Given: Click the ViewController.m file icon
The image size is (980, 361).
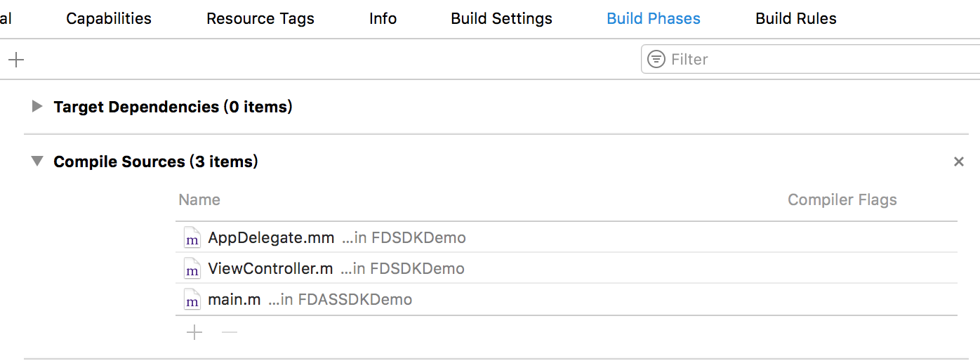Looking at the screenshot, I should (x=192, y=269).
